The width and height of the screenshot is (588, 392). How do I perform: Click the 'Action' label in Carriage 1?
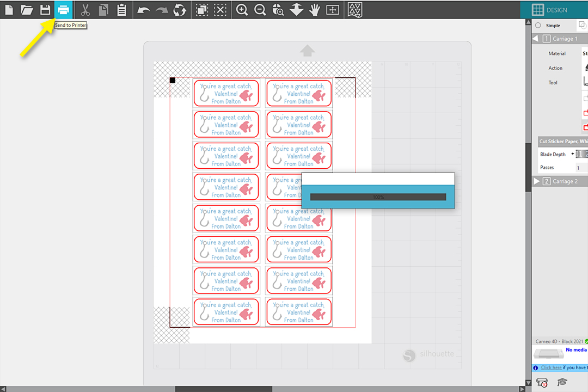point(555,68)
